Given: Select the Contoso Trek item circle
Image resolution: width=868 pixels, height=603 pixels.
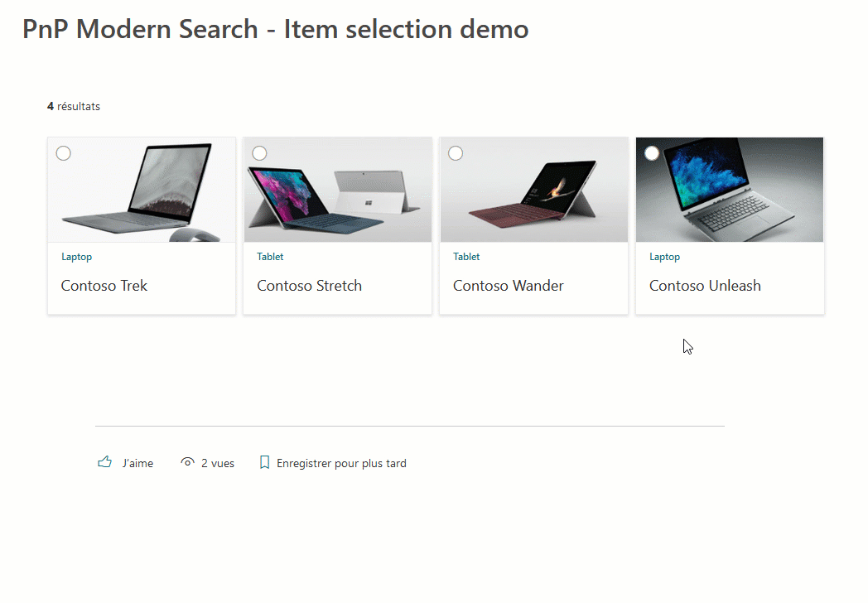Looking at the screenshot, I should pyautogui.click(x=64, y=153).
